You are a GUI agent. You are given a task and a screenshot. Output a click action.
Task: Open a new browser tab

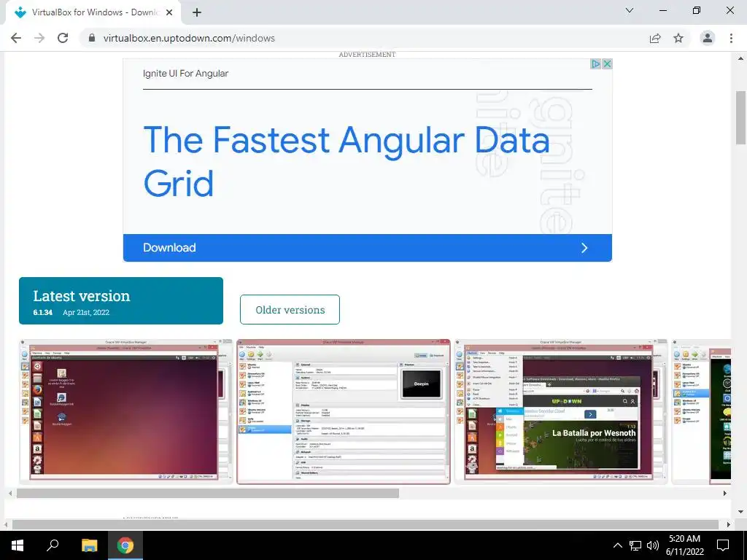pos(197,13)
